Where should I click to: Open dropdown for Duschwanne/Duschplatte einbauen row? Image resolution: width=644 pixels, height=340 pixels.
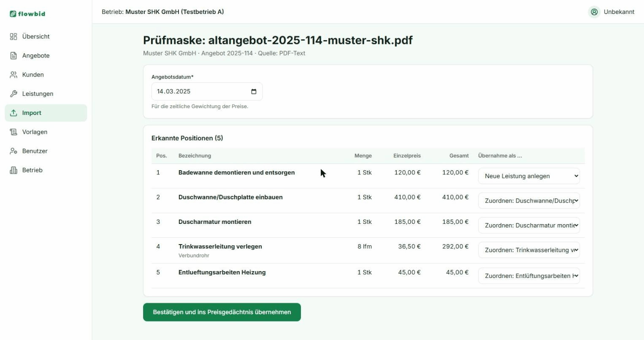529,201
